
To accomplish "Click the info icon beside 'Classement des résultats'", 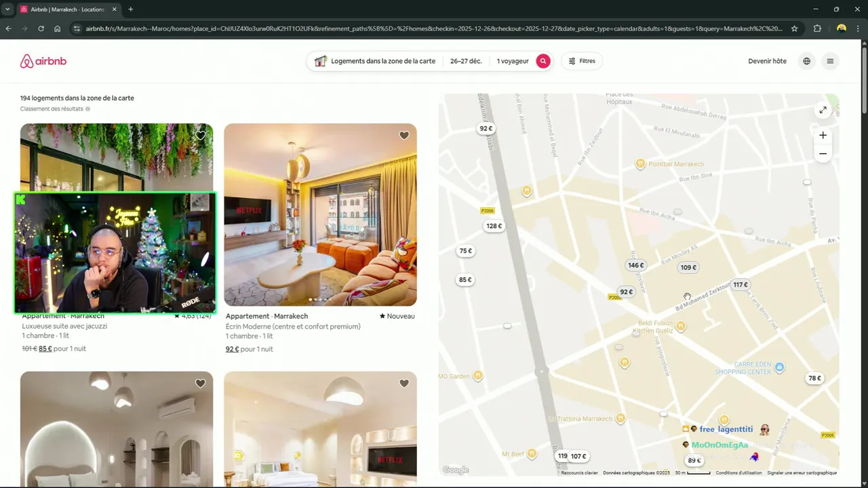I will [87, 109].
